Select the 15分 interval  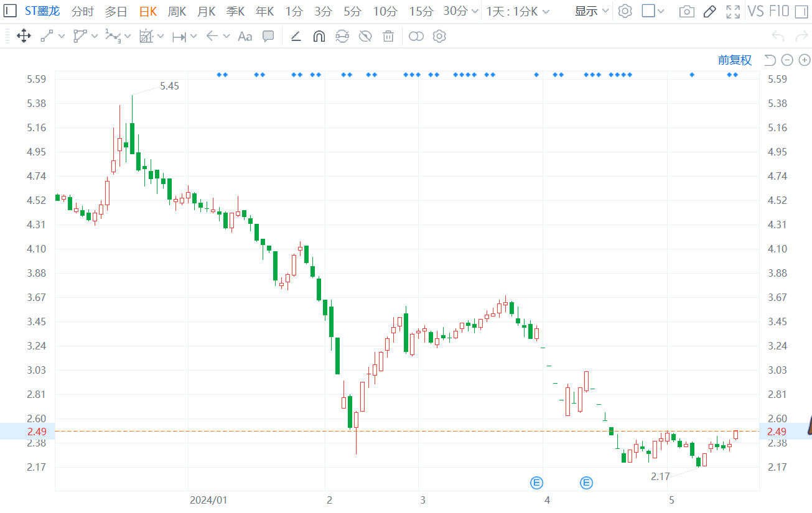(421, 11)
